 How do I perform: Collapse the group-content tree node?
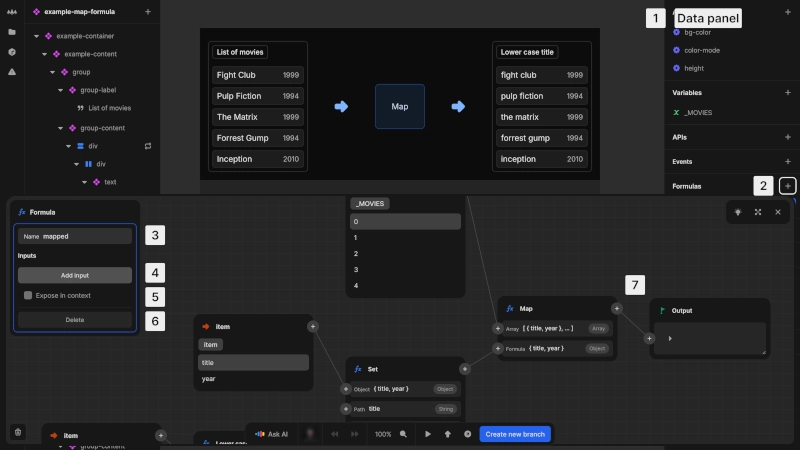click(x=61, y=128)
